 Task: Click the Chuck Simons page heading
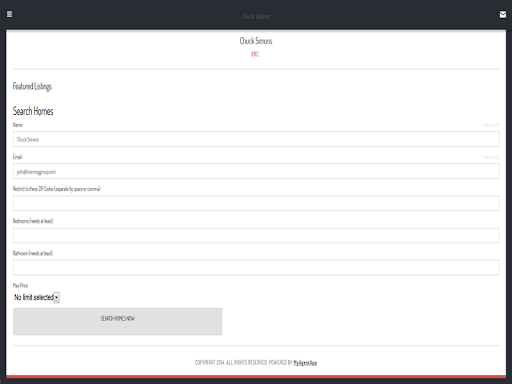(256, 41)
